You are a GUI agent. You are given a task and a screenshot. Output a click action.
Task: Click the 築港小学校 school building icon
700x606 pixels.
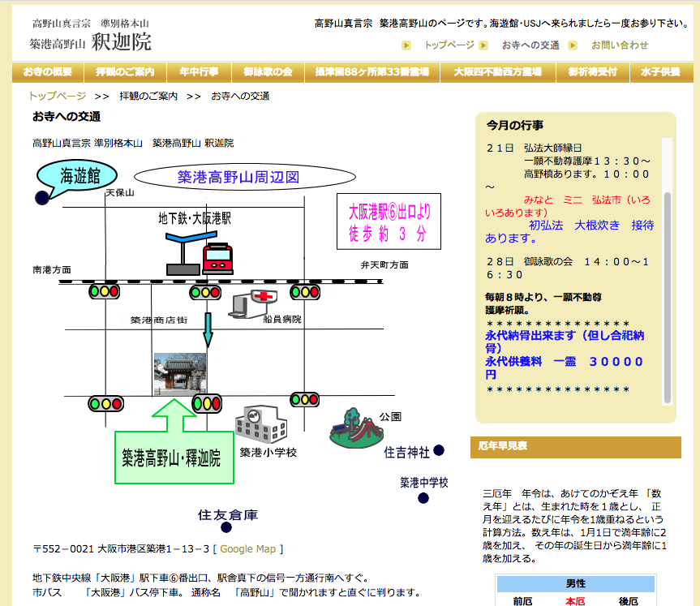coord(261,424)
